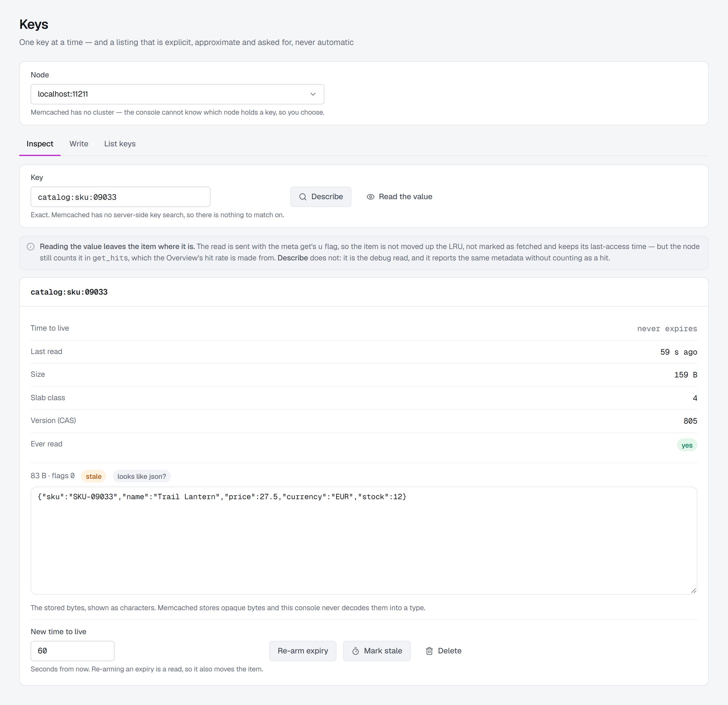The width and height of the screenshot is (728, 705).
Task: Click the Slab class value 4
Action: [695, 398]
